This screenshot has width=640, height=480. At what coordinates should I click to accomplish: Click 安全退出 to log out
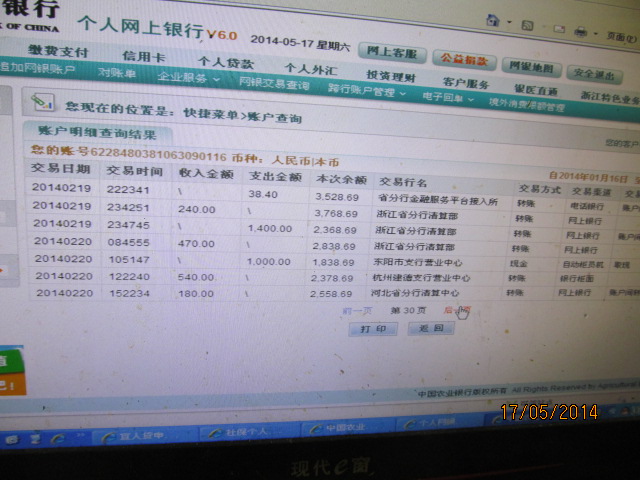tap(594, 74)
